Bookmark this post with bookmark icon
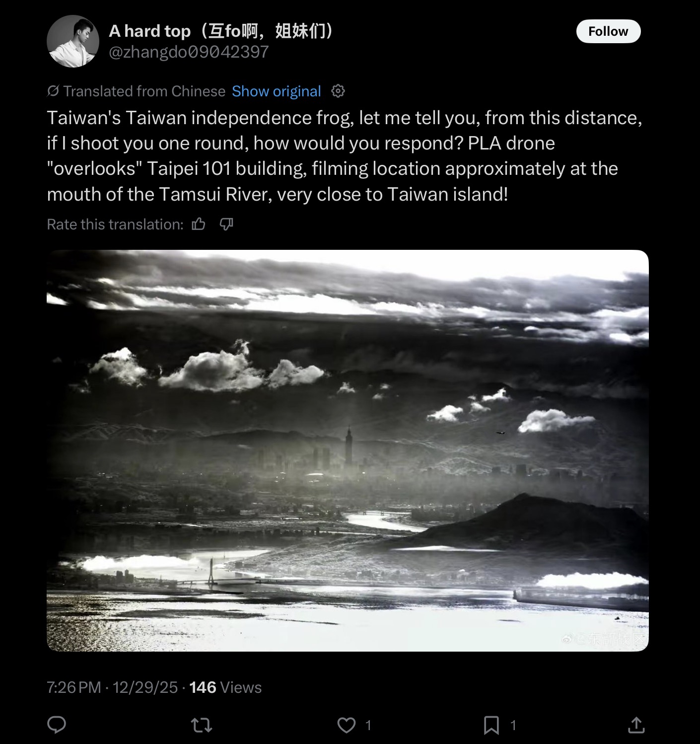This screenshot has height=744, width=700. coord(491,726)
